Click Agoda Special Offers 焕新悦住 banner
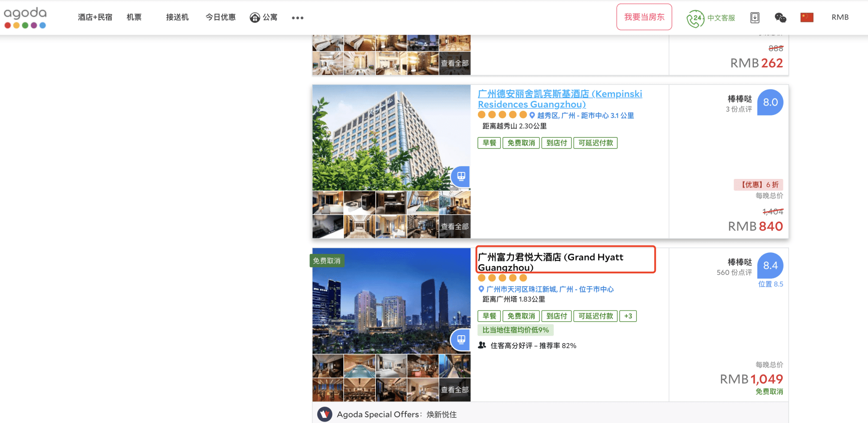 point(550,414)
